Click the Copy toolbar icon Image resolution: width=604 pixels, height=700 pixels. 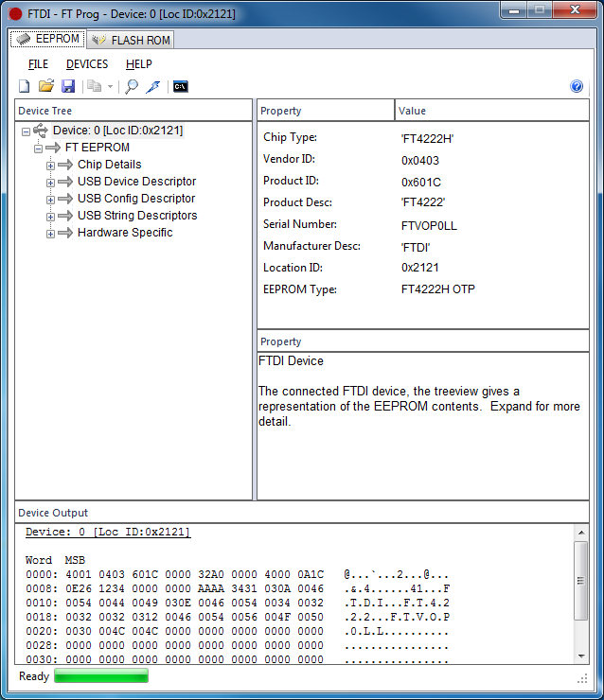click(95, 86)
